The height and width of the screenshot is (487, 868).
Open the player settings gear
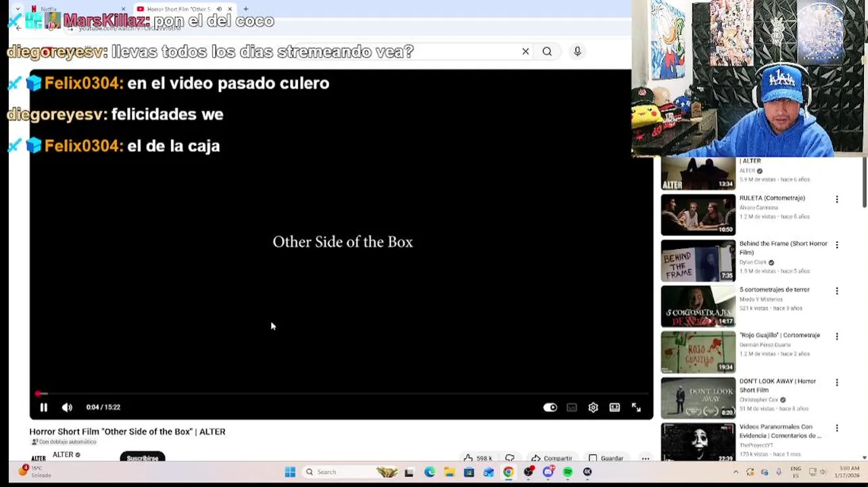click(x=593, y=407)
